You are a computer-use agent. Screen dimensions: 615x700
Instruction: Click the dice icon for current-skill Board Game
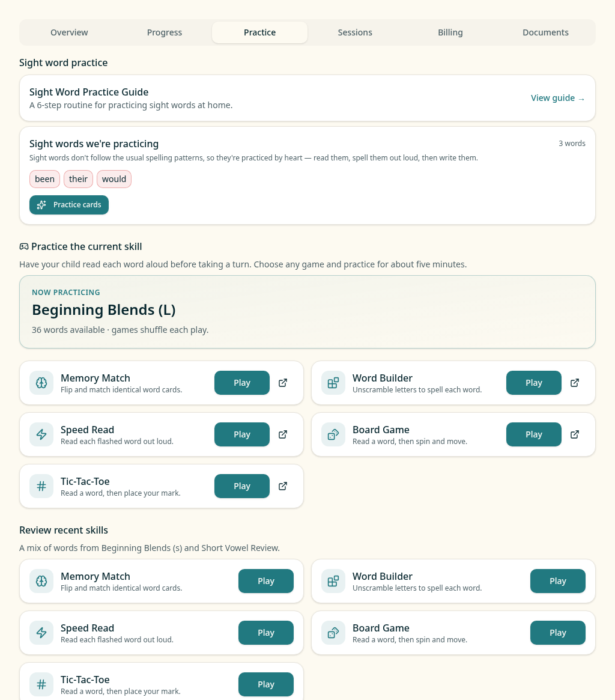tap(333, 434)
